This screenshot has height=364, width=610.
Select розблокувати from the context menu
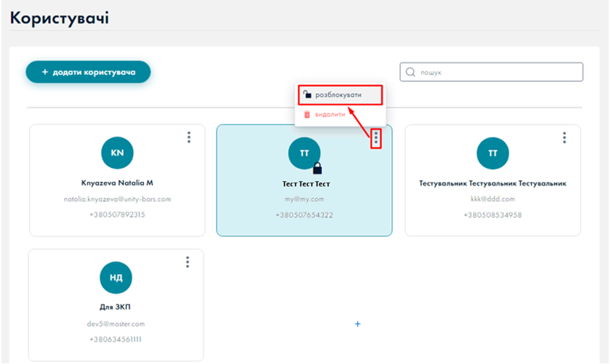tap(338, 95)
